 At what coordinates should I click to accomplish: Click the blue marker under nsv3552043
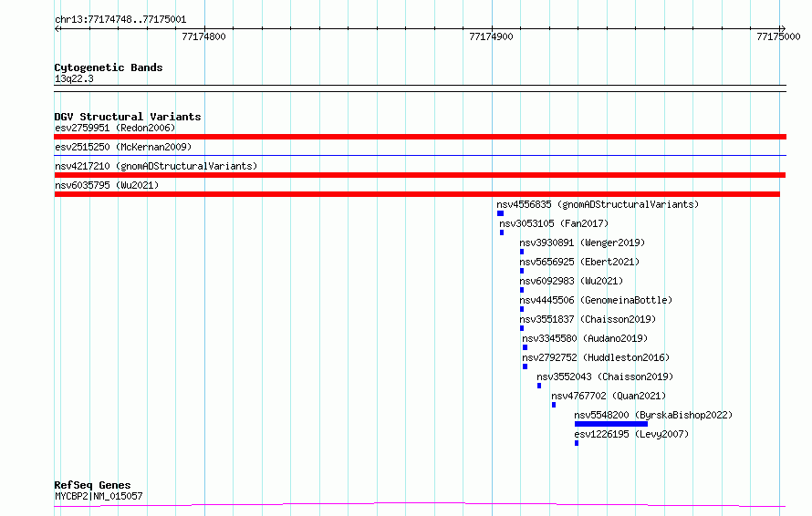click(x=539, y=386)
